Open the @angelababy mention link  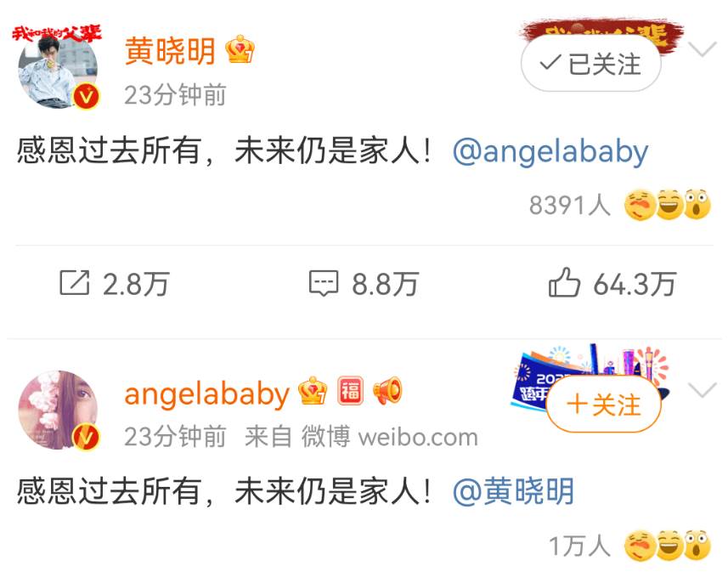[550, 152]
